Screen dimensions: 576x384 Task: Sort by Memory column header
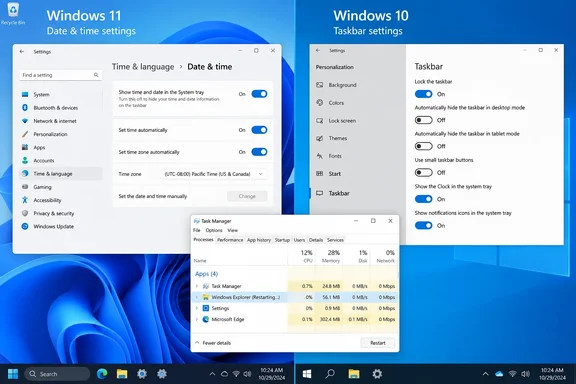point(328,256)
